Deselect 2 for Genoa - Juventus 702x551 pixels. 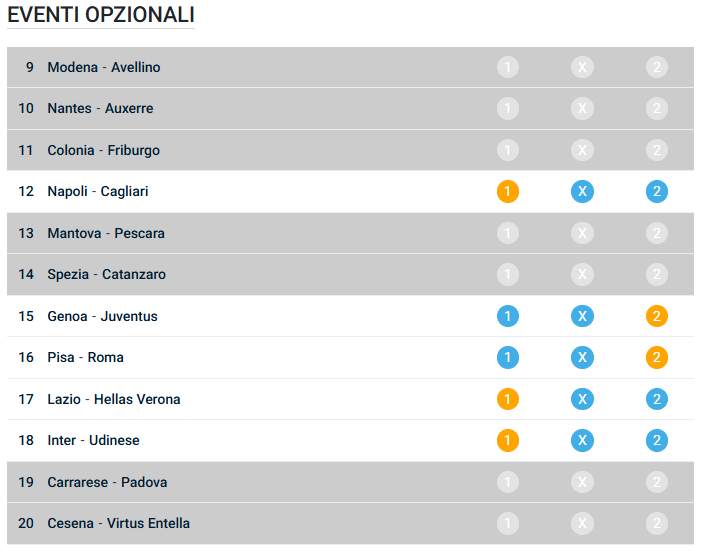point(657,316)
